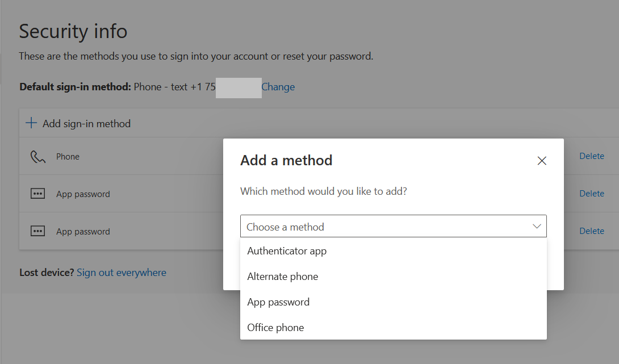Viewport: 619px width, 364px height.
Task: Select App password from the method list
Action: (x=278, y=302)
